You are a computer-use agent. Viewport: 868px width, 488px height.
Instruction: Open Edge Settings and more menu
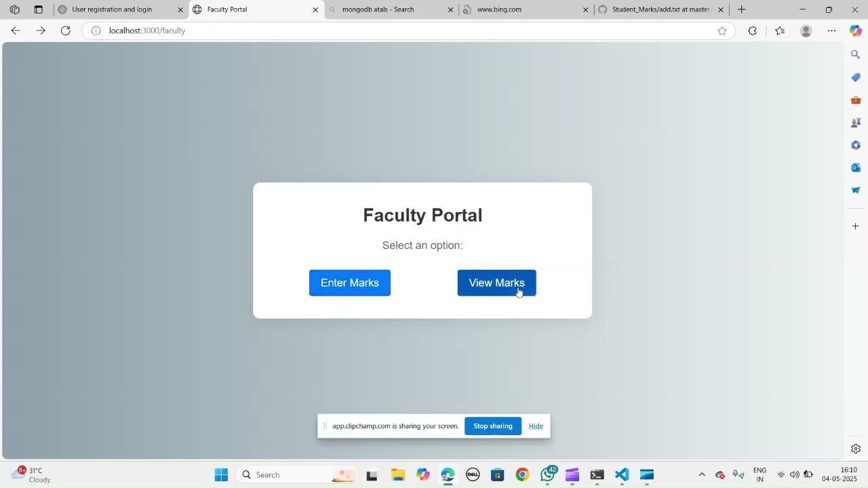coord(832,30)
